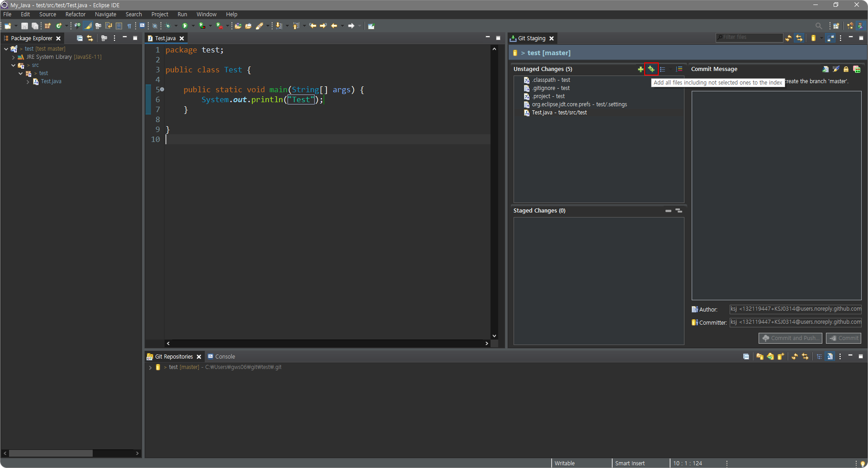Click the add all files to index icon
This screenshot has width=868, height=468.
pyautogui.click(x=651, y=69)
